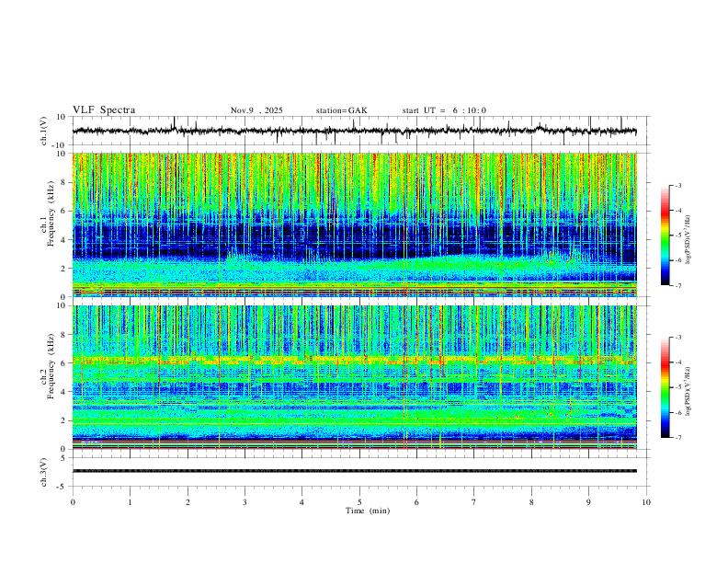This screenshot has width=728, height=563.
Task: Click the ch.2 color scale bar
Action: (x=665, y=387)
